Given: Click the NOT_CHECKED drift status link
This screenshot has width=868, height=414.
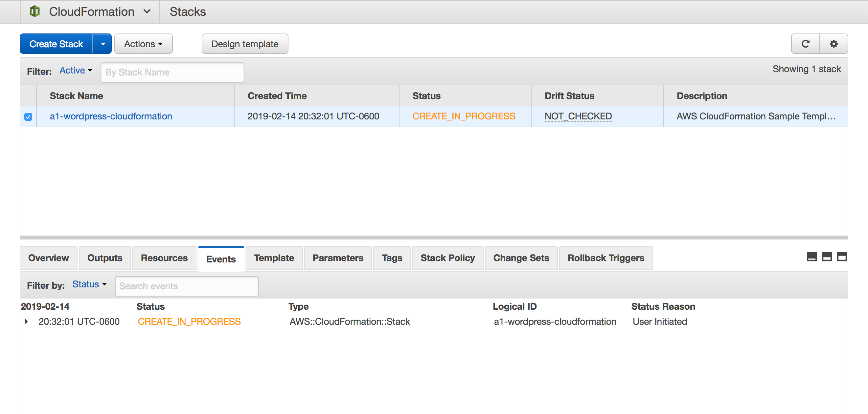Looking at the screenshot, I should tap(578, 116).
